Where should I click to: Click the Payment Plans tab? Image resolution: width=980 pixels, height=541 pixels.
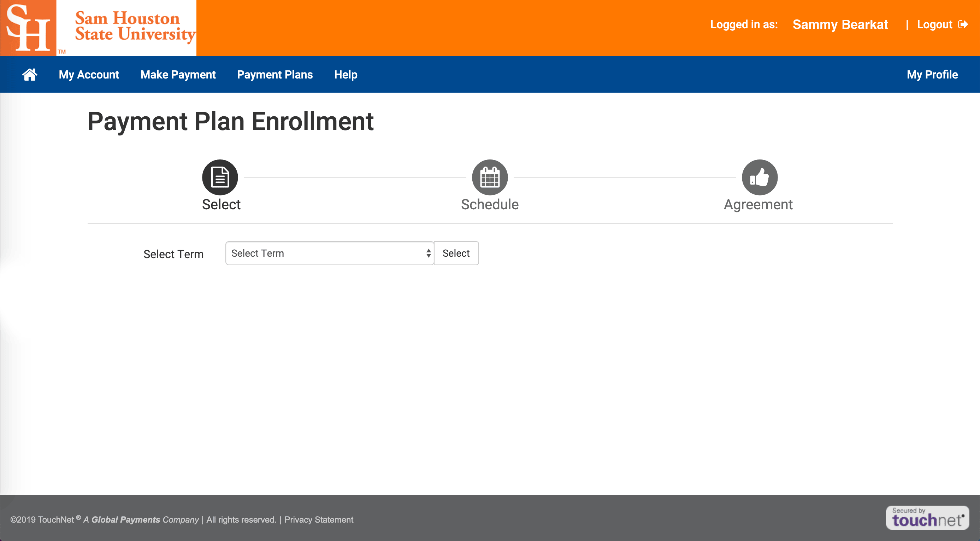(x=275, y=75)
